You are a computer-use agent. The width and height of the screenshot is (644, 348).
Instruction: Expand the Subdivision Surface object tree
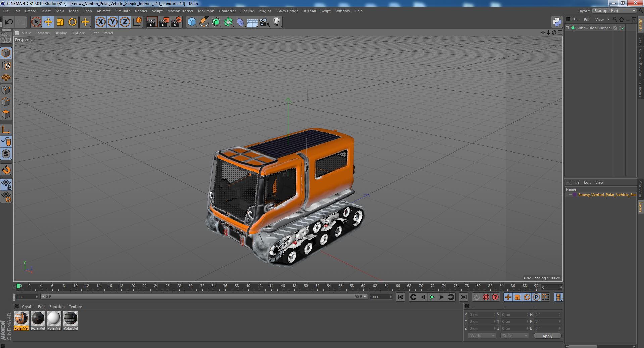(568, 28)
